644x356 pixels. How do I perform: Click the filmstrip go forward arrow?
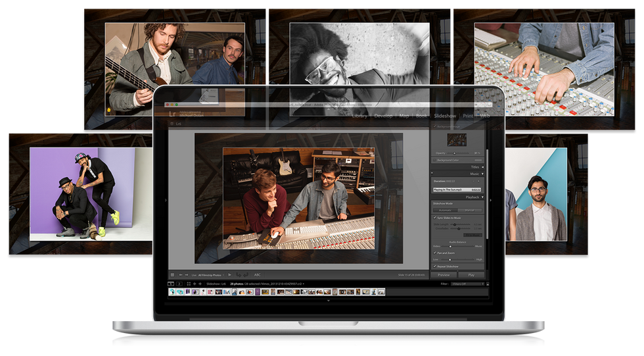point(200,284)
